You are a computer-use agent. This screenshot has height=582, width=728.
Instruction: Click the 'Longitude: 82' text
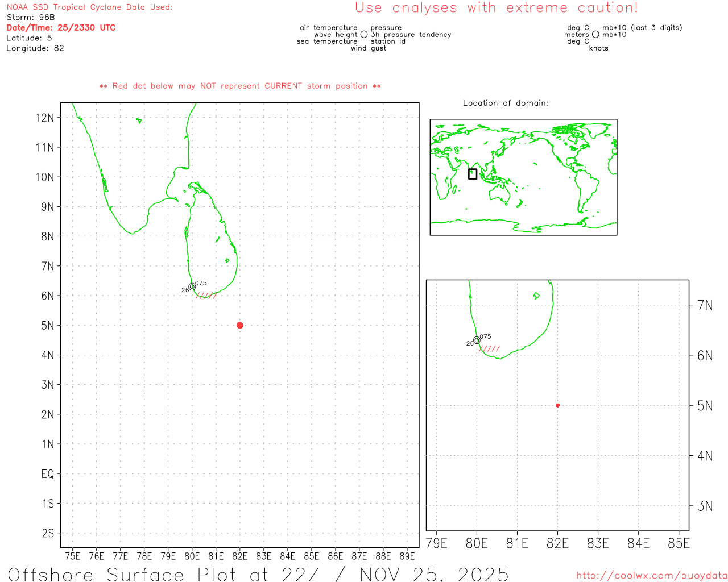pos(35,48)
